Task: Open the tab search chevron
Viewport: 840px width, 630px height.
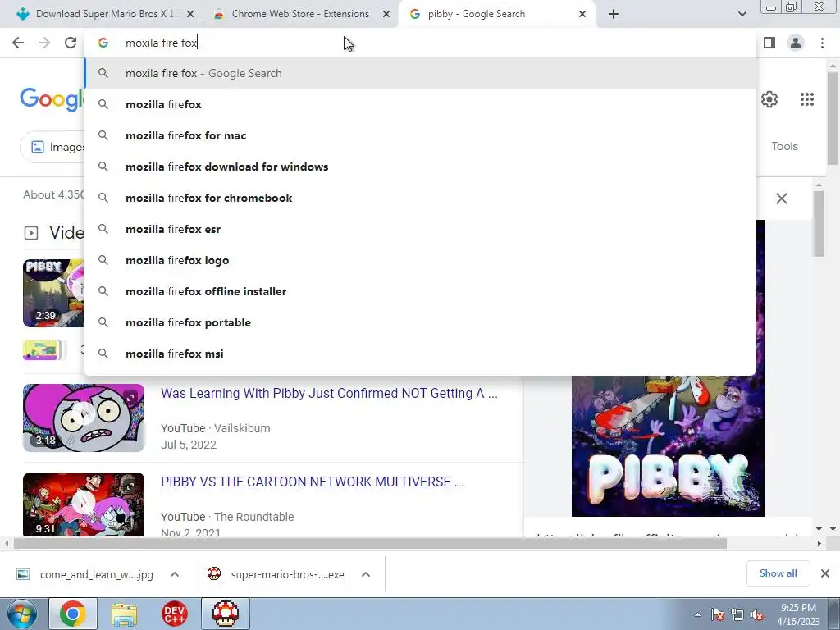Action: [x=742, y=14]
